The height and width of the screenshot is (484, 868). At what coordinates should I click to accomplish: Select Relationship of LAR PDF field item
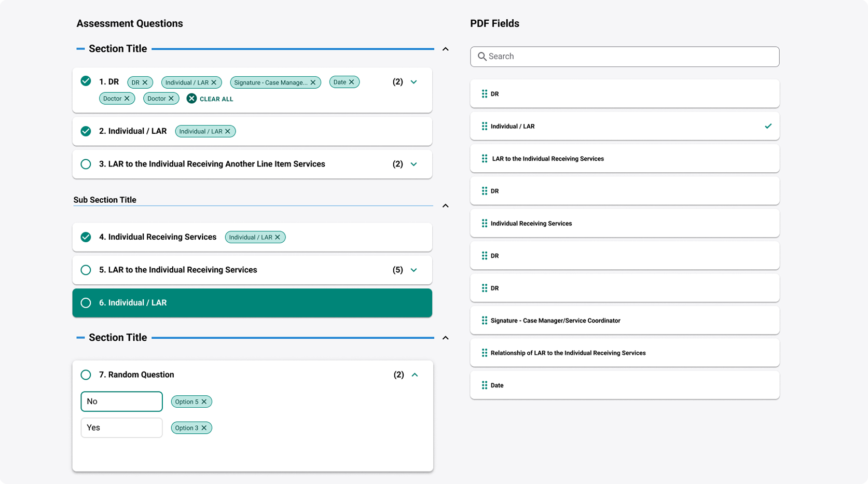pyautogui.click(x=624, y=353)
